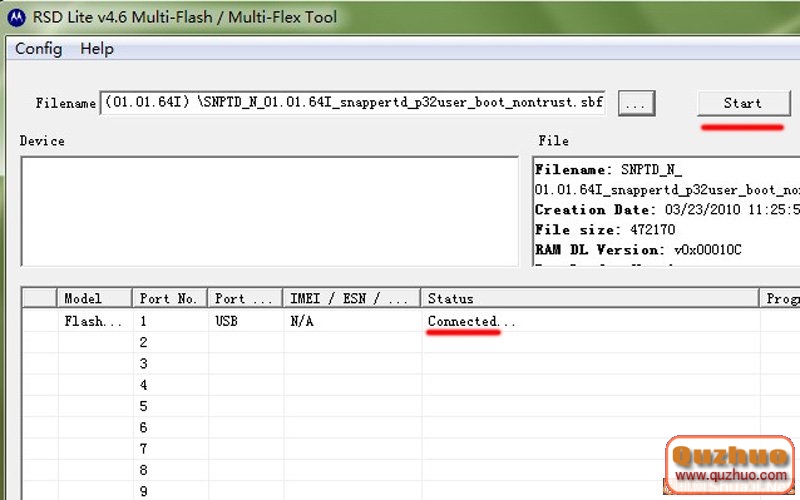Click the Port No. column header
800x500 pixels.
point(170,298)
